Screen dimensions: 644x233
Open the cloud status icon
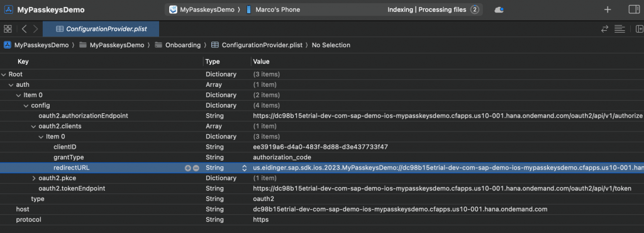click(499, 9)
